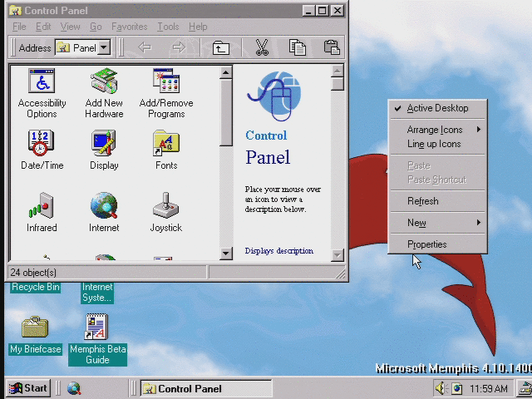This screenshot has height=399, width=532.
Task: Click the Forward arrow toolbar button
Action: pyautogui.click(x=179, y=47)
